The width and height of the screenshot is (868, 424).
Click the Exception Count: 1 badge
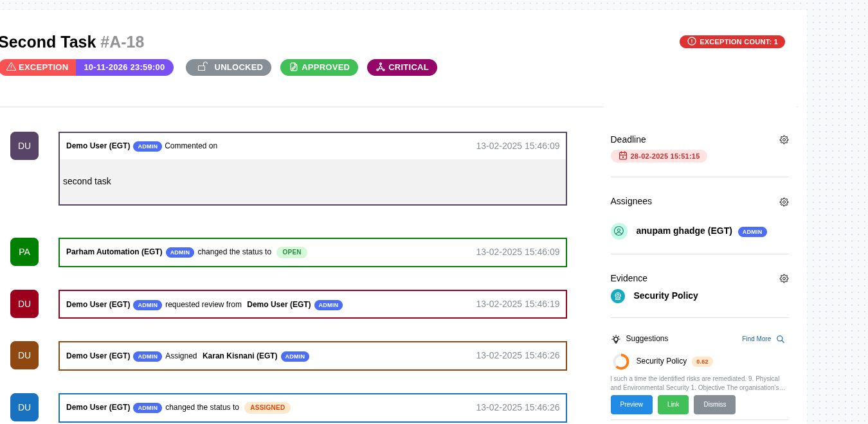pos(732,42)
